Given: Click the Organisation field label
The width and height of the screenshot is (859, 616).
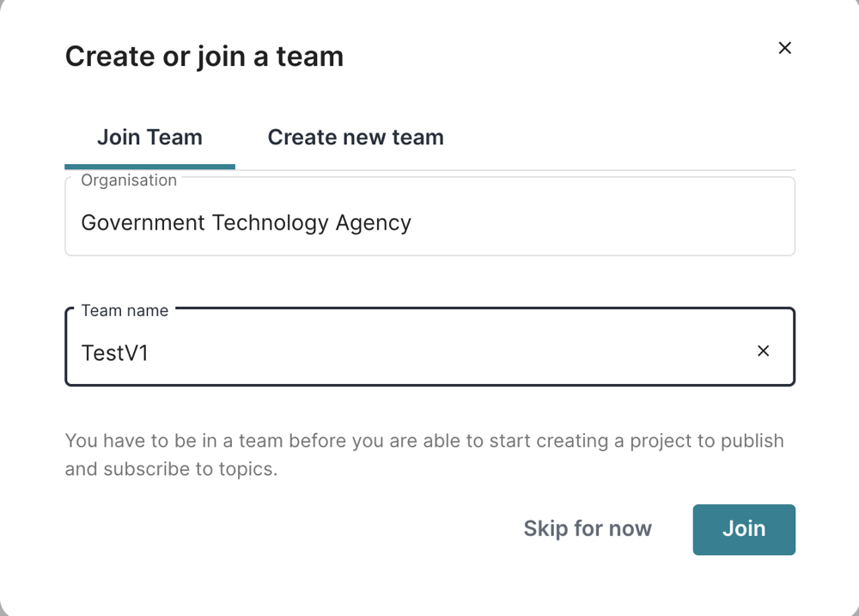Looking at the screenshot, I should click(x=129, y=180).
